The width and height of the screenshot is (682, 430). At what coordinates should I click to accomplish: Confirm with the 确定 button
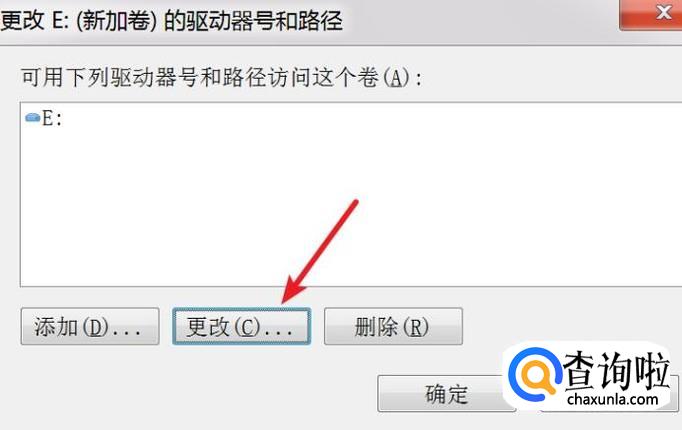pyautogui.click(x=447, y=394)
